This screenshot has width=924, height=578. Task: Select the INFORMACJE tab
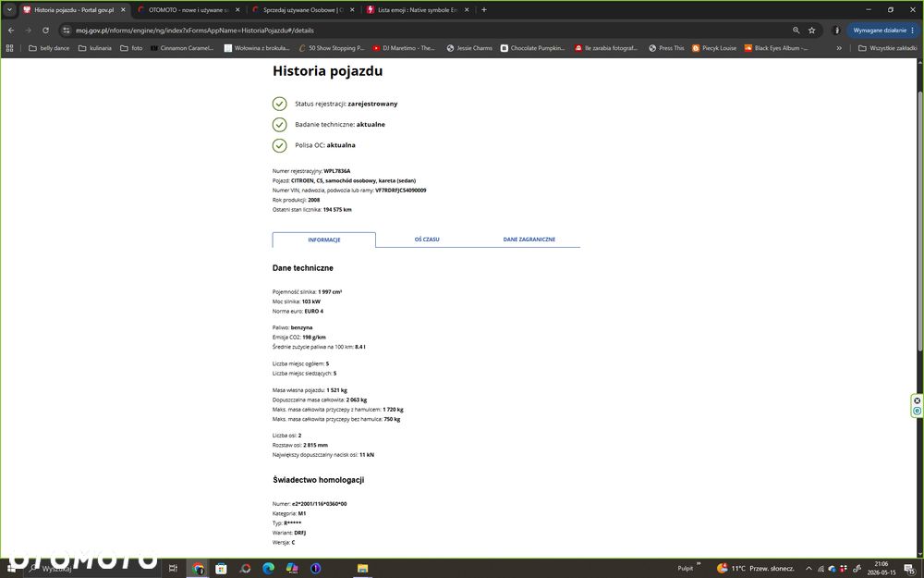click(324, 240)
